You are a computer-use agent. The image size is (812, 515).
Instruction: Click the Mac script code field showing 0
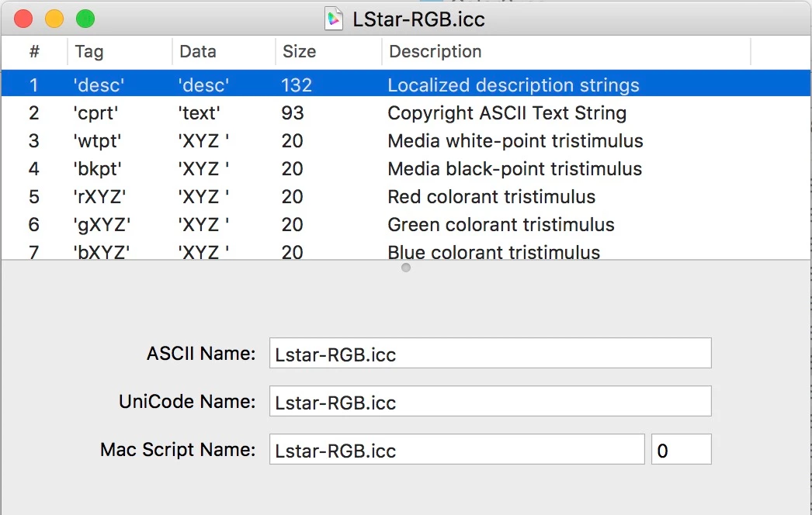pos(680,450)
